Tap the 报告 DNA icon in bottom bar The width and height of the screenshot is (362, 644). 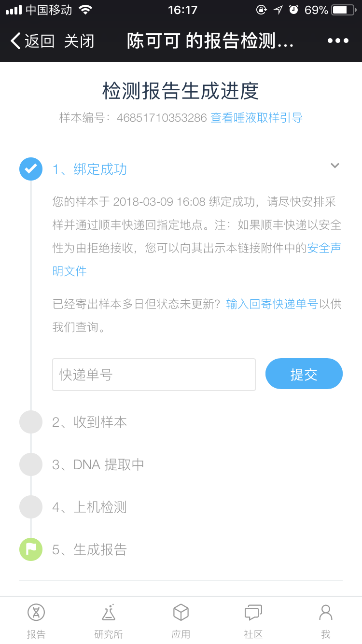[36, 621]
